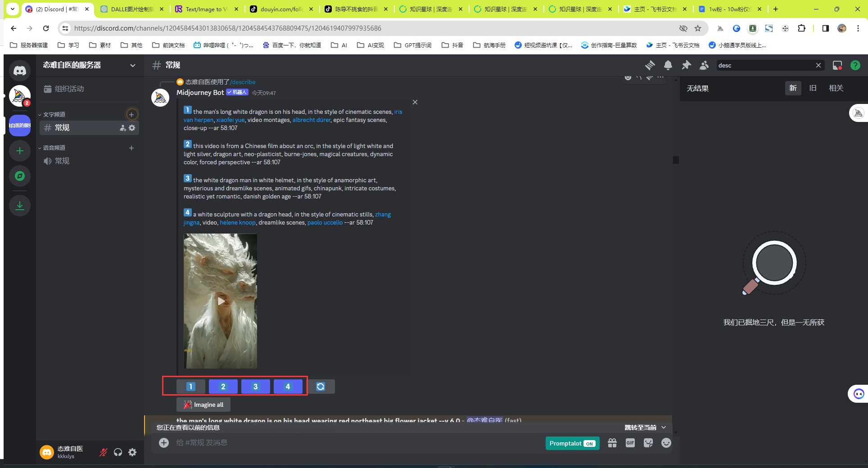The image size is (868, 468).
Task: Toggle member list icon
Action: (x=704, y=65)
